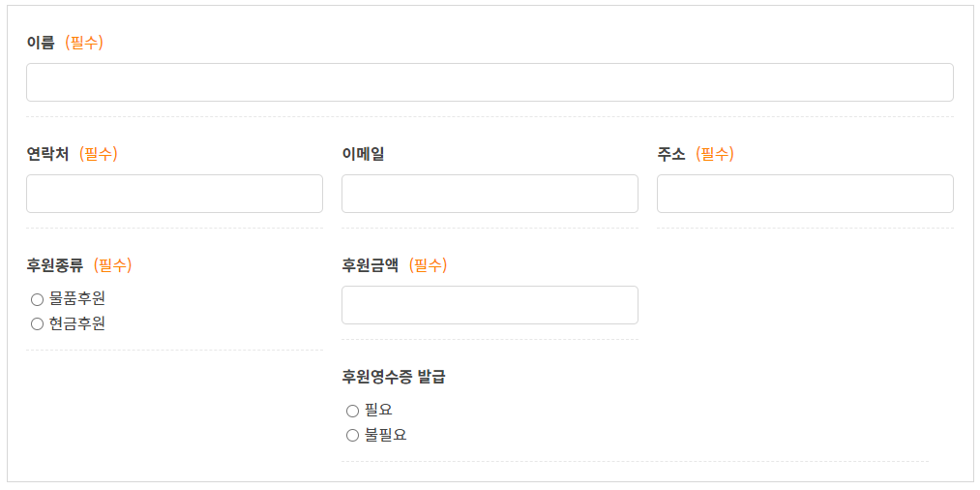Focus the 연락처 input box

tap(174, 194)
